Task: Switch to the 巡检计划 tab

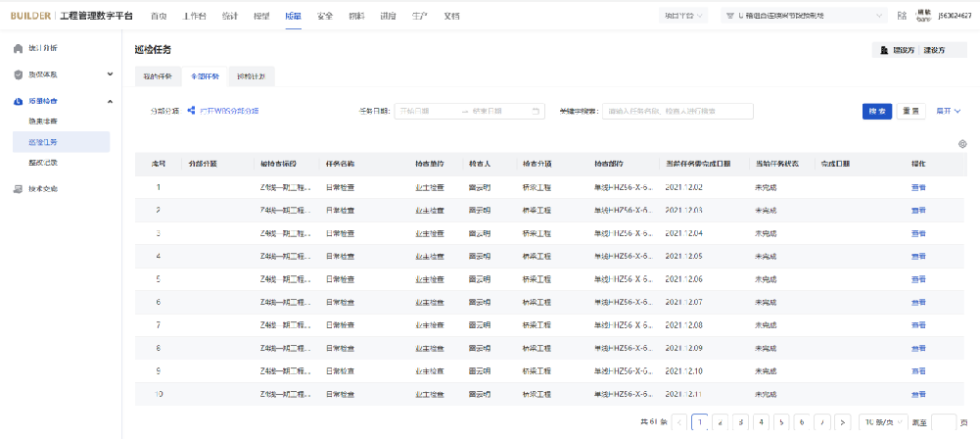Action: (x=252, y=76)
